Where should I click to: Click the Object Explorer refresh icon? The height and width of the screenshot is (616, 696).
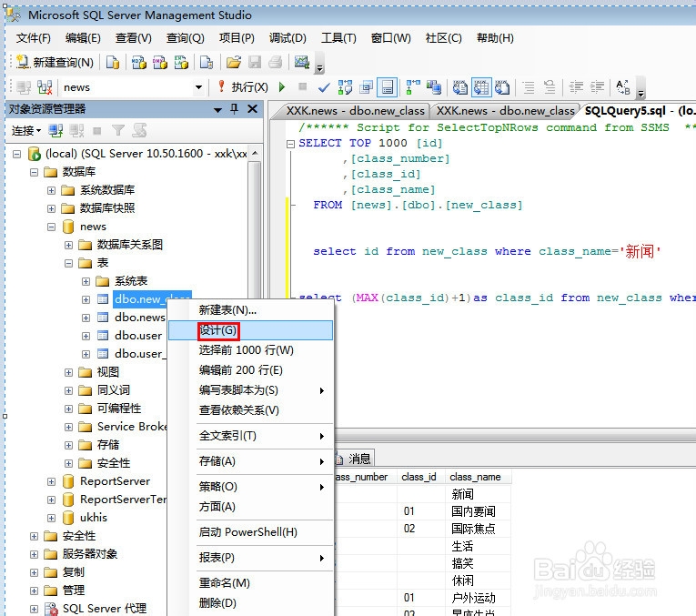139,130
